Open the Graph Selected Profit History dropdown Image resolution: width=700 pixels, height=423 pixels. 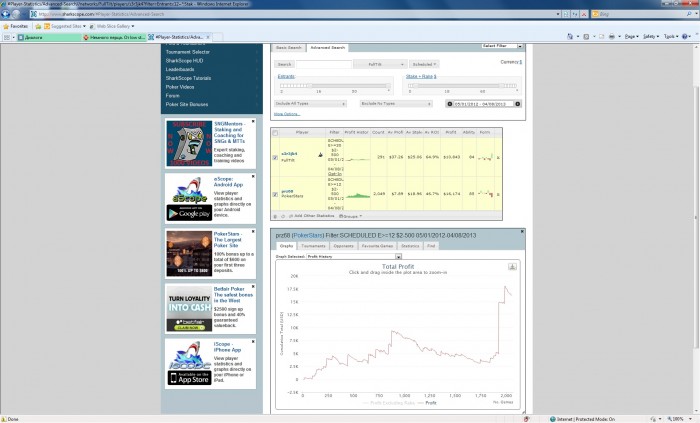pyautogui.click(x=354, y=257)
